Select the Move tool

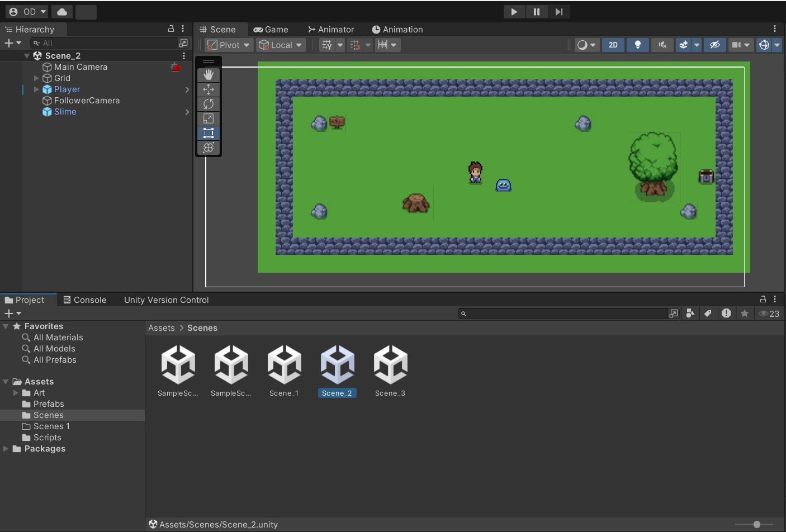click(209, 89)
